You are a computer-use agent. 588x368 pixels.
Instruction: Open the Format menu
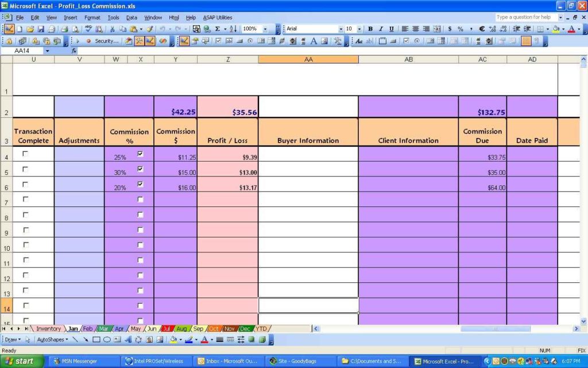(92, 18)
